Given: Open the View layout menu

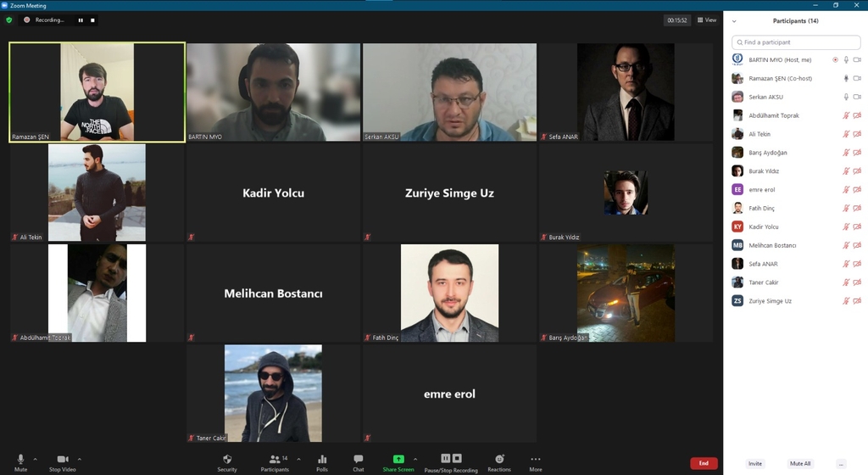Looking at the screenshot, I should [707, 20].
